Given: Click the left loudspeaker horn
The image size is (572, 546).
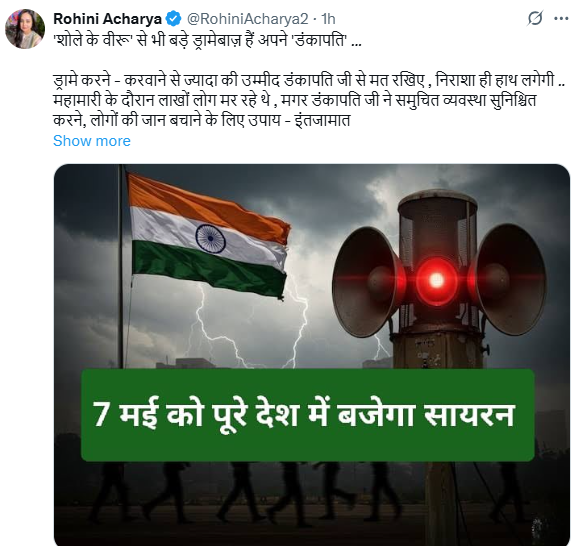Looking at the screenshot, I should pos(369,282).
